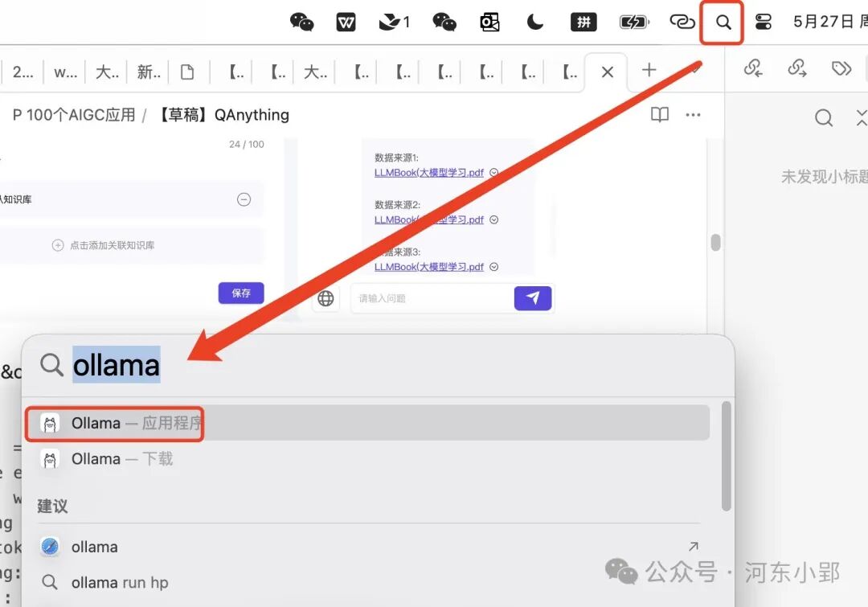Screen dimensions: 868x607
Task: Toggle reading mode with the book icon
Action: pos(659,115)
